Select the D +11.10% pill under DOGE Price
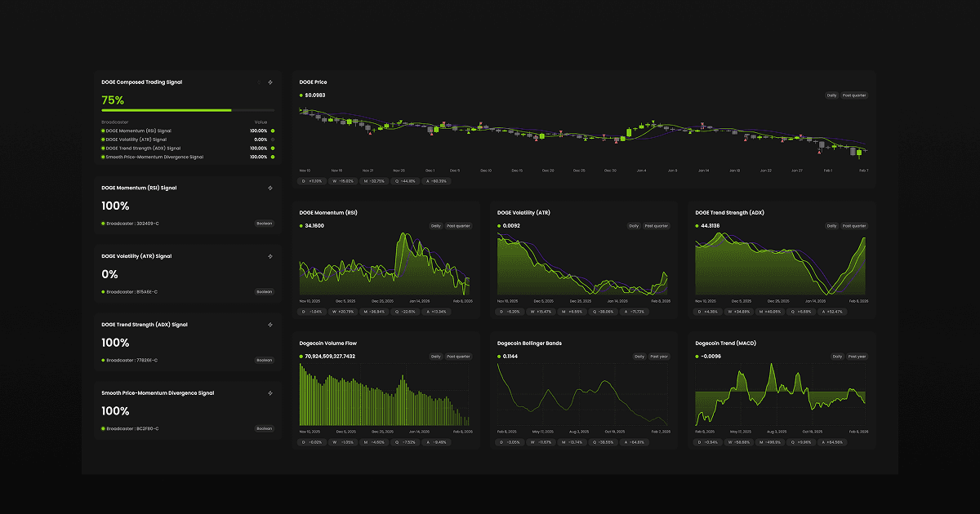Screen dimensions: 980x514 click(313, 181)
